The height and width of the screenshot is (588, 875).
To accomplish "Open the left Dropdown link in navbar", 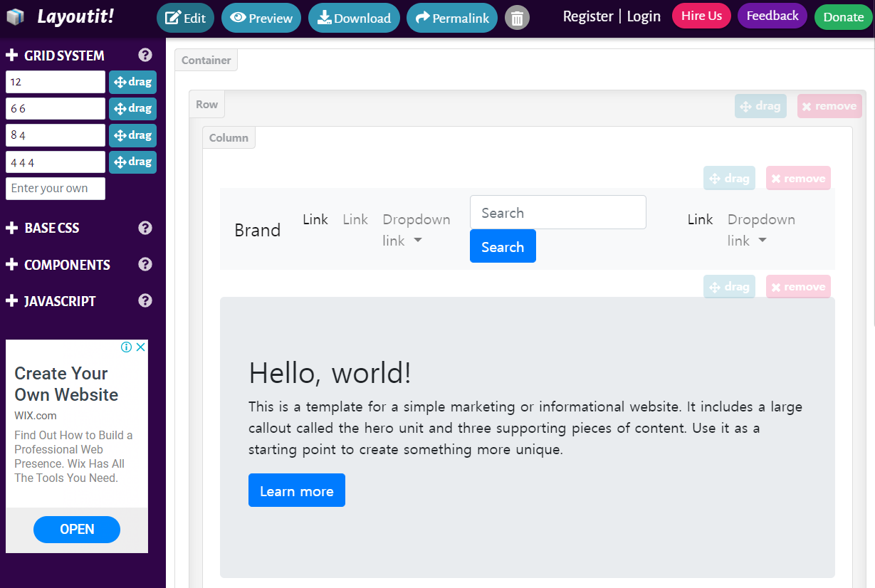I will (x=416, y=230).
